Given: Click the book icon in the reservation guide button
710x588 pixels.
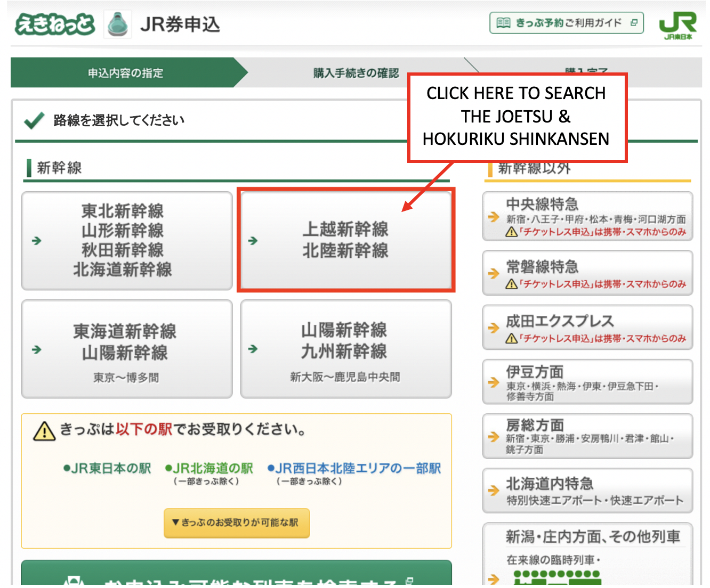Looking at the screenshot, I should [x=503, y=23].
